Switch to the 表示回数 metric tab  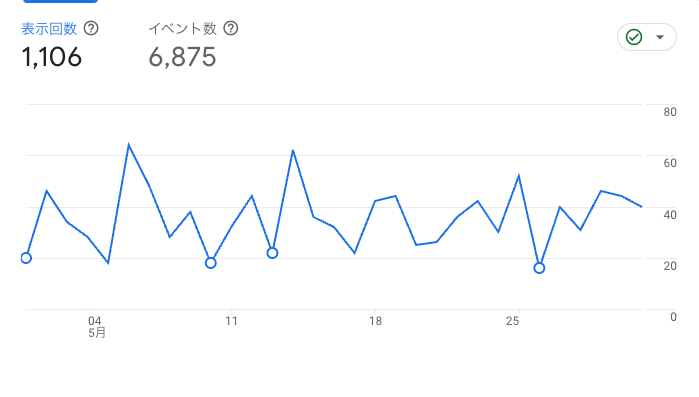click(49, 29)
